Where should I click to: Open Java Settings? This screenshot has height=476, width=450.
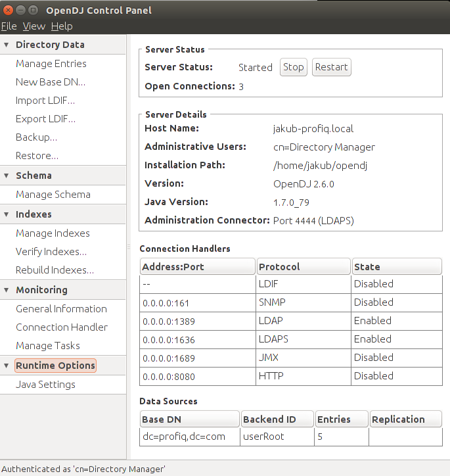click(x=45, y=385)
